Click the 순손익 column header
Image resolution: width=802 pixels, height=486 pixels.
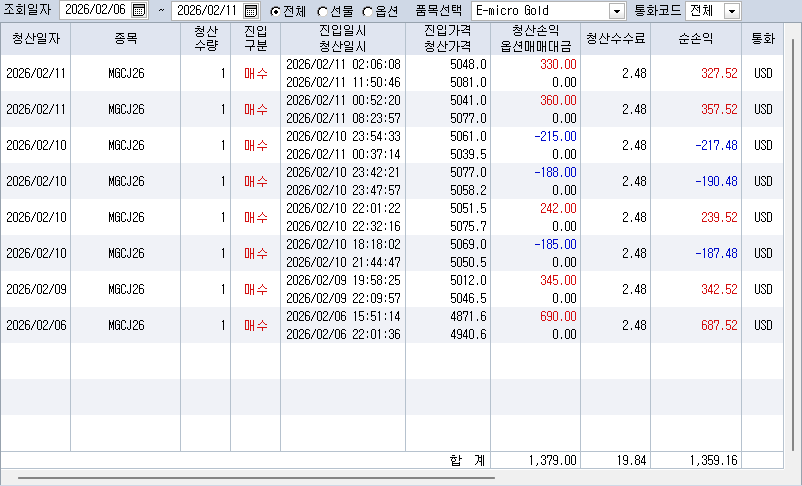coord(696,38)
